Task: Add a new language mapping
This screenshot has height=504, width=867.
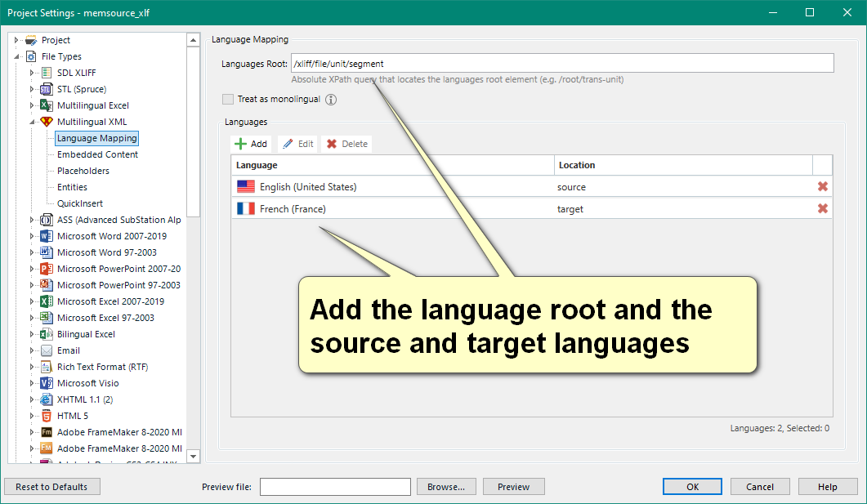Action: pos(251,145)
